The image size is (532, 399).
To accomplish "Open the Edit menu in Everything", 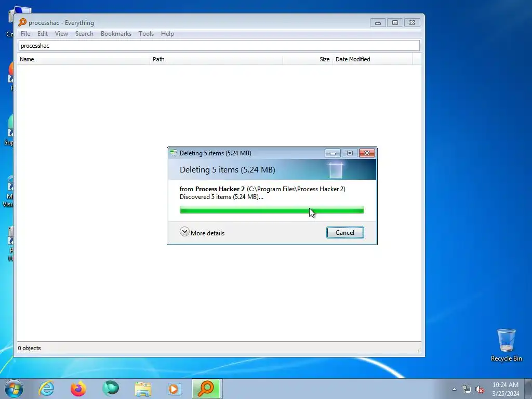I will (x=43, y=34).
